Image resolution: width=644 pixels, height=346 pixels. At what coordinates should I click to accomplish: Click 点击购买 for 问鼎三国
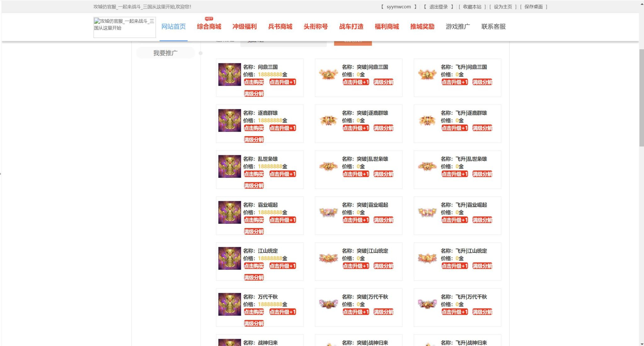tap(254, 82)
